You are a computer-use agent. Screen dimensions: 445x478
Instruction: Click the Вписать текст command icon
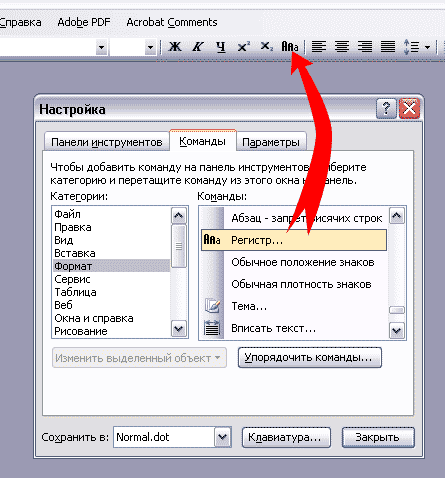pos(212,328)
